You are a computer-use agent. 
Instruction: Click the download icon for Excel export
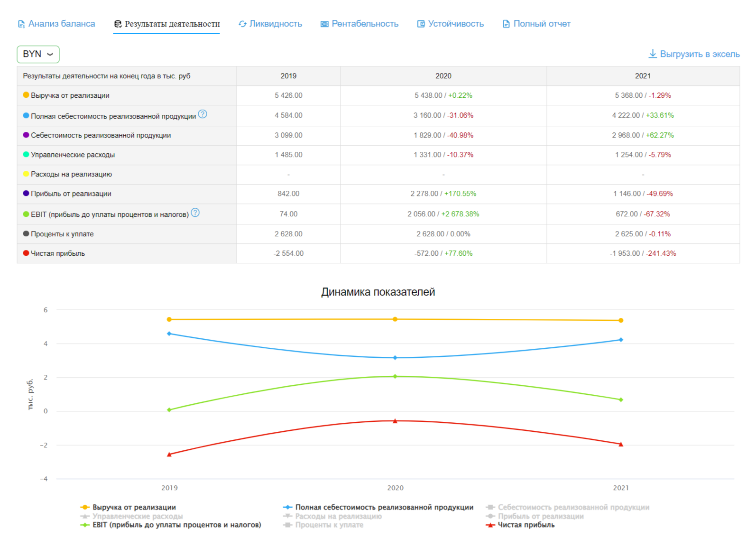[653, 54]
